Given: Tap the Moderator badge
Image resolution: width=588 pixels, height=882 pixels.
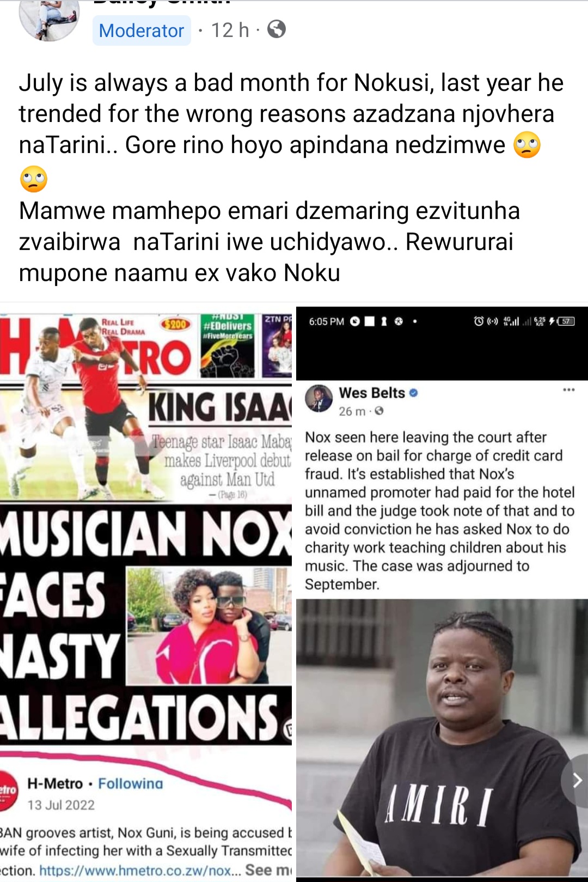Looking at the screenshot, I should point(142,31).
